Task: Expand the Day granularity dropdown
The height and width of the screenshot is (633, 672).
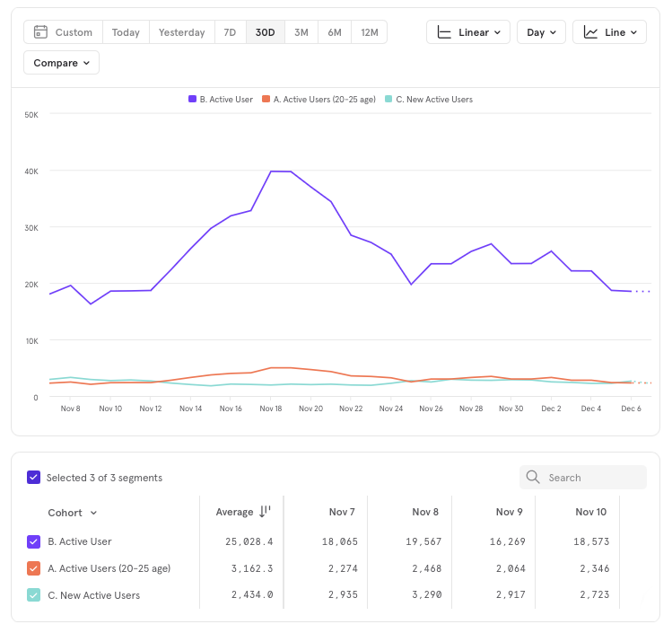Action: tap(541, 32)
